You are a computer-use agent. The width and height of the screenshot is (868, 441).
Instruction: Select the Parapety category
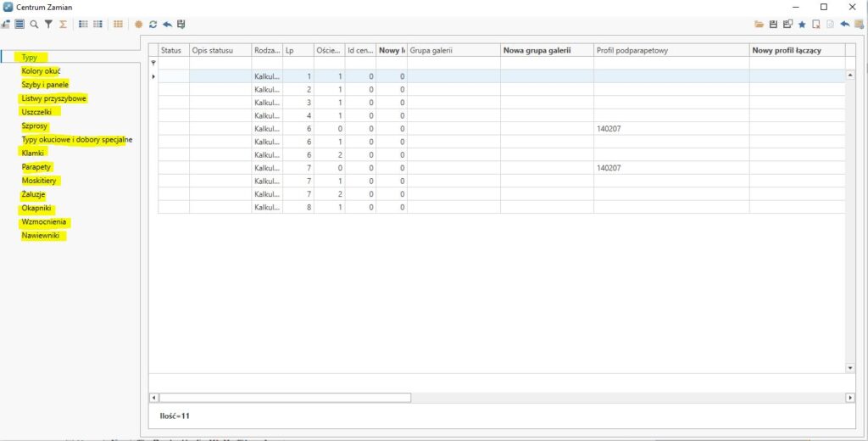(x=36, y=167)
